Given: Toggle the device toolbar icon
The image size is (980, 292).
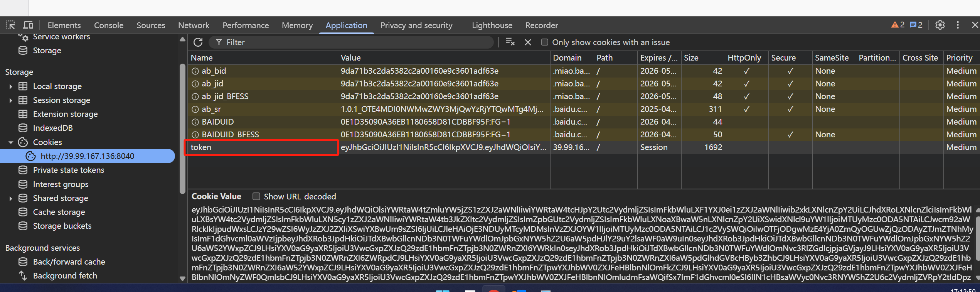Looking at the screenshot, I should pos(28,25).
